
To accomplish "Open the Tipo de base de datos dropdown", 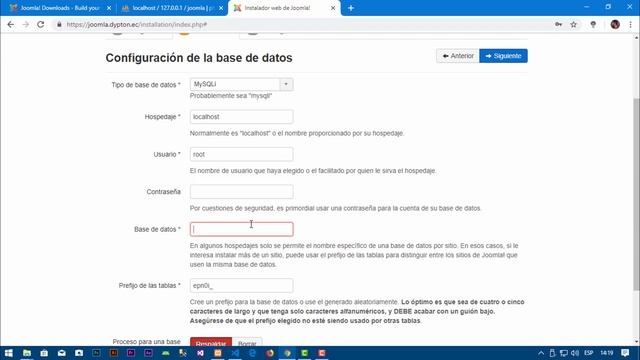I will (x=241, y=84).
